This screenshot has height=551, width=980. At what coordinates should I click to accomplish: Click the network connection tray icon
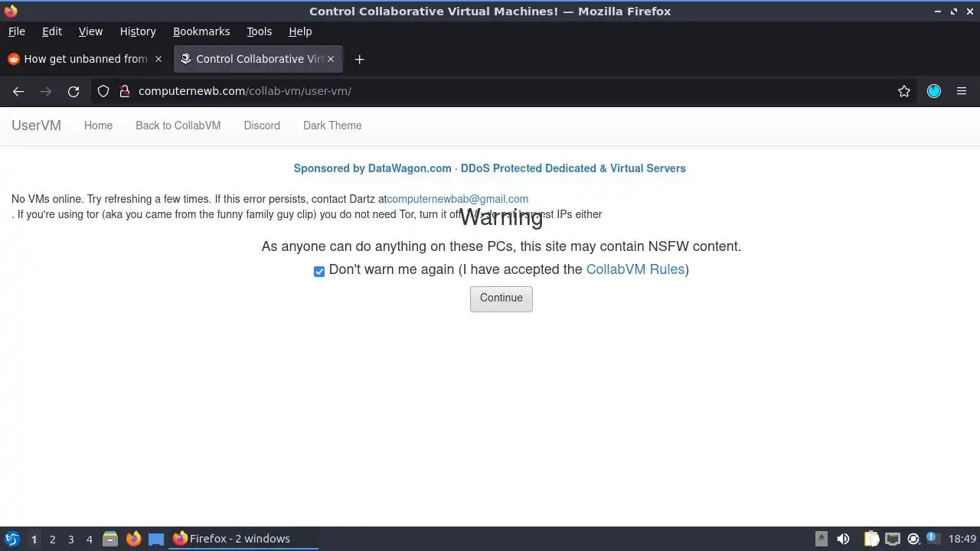892,539
